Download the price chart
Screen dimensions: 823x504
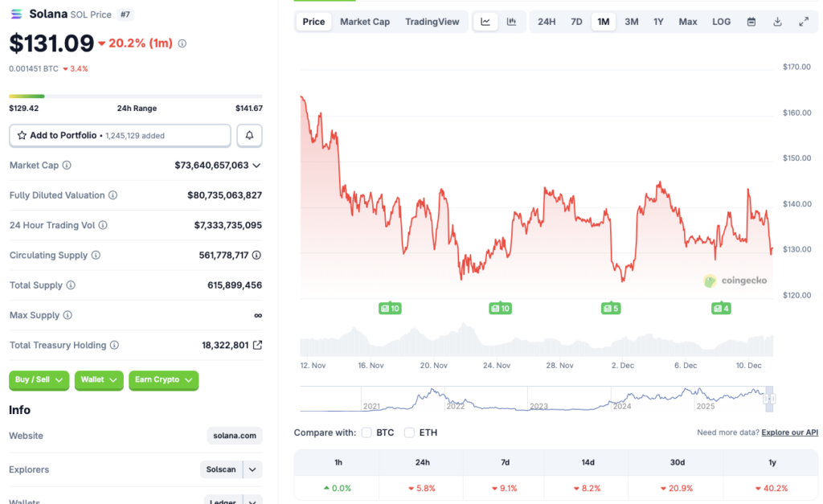coord(777,22)
